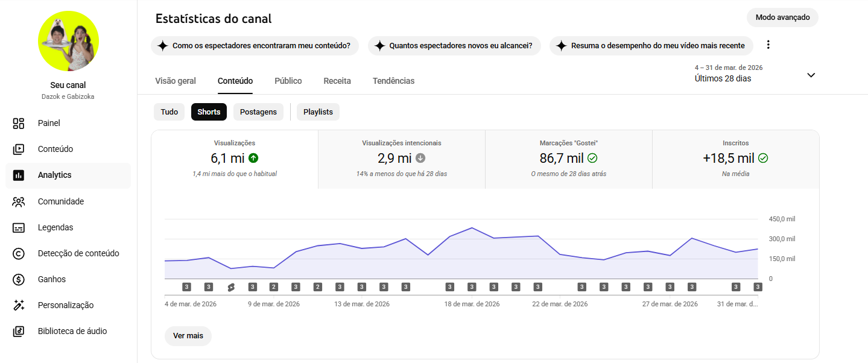Open Ganhos dollar sign icon
868x363 pixels.
pos(19,280)
